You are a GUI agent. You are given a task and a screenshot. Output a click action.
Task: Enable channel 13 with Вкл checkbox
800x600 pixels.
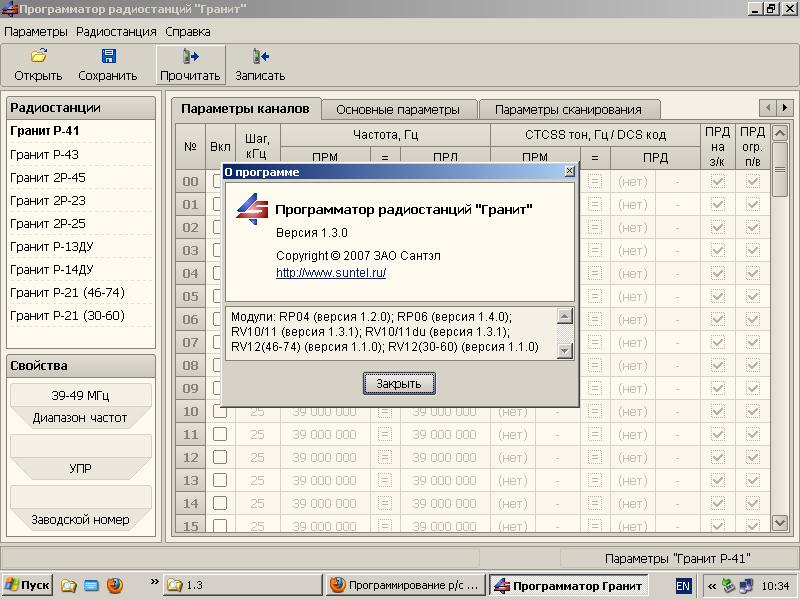tap(220, 480)
